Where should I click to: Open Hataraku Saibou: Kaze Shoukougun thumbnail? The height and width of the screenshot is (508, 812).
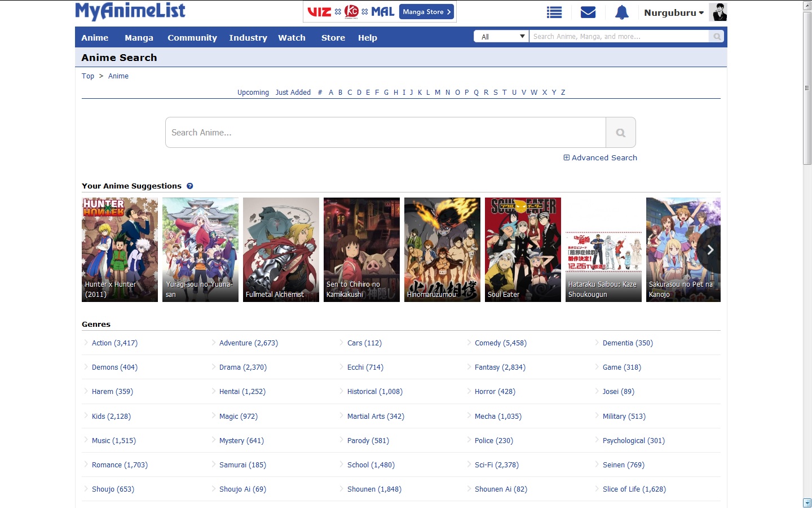pyautogui.click(x=603, y=249)
